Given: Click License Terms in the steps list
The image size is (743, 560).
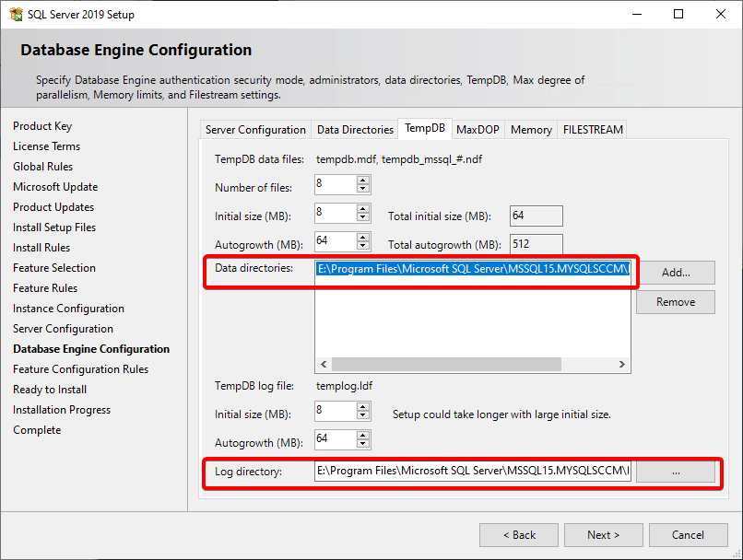Looking at the screenshot, I should pyautogui.click(x=46, y=146).
